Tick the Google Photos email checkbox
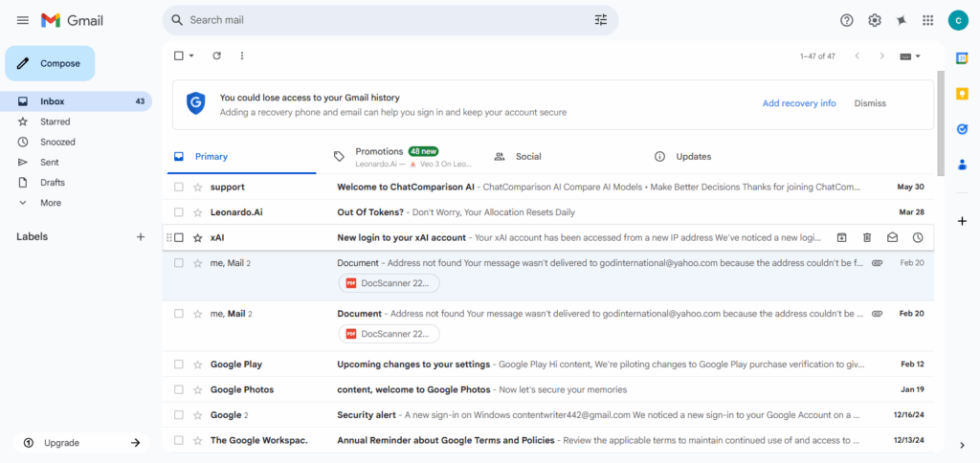This screenshot has height=463, width=980. 179,390
